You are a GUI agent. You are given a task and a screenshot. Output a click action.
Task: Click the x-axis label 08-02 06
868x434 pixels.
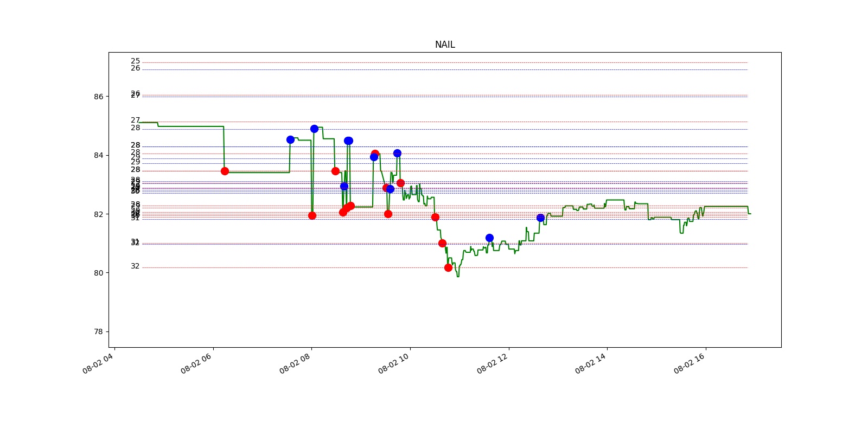pos(196,363)
